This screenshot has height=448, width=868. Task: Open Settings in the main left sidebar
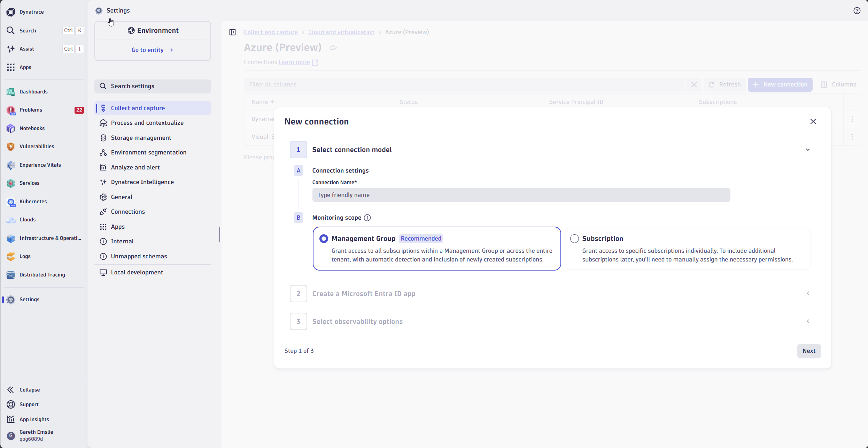tap(45, 299)
